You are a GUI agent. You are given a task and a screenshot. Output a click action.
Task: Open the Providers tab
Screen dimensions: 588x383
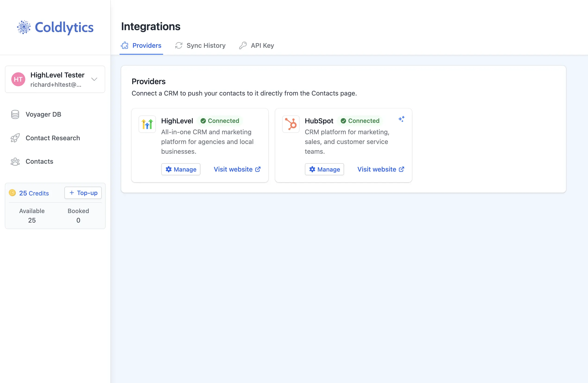[x=141, y=45]
